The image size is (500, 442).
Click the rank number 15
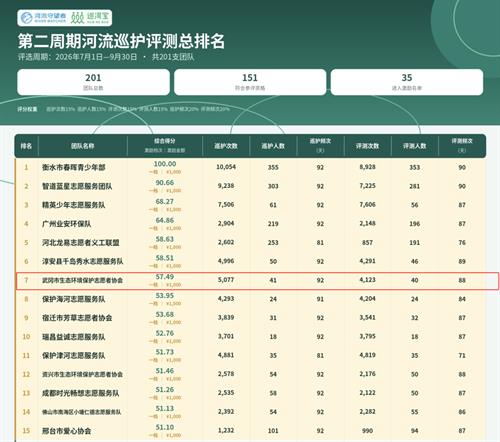(x=26, y=431)
